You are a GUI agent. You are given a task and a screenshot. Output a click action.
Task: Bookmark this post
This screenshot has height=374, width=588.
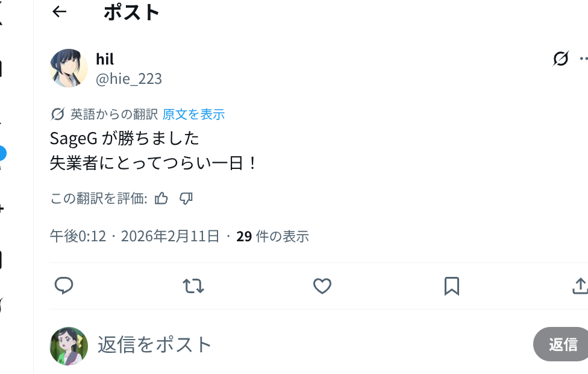tap(451, 286)
